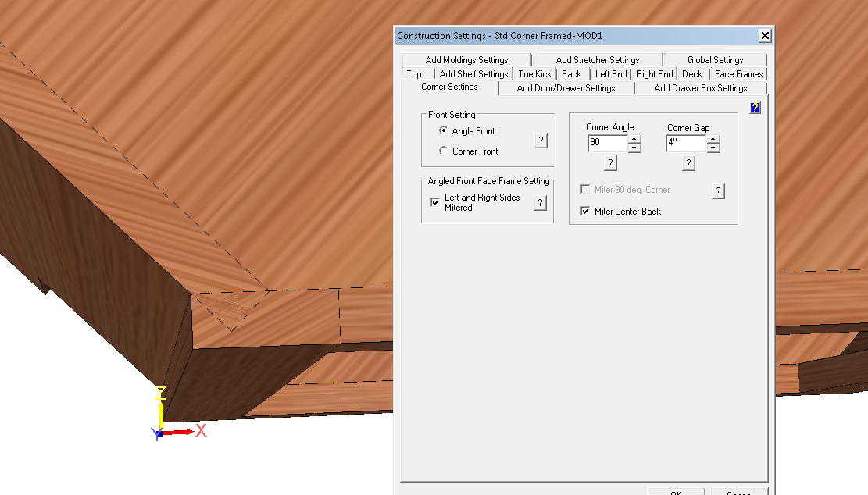Click help button under Corner Gap
This screenshot has height=495, width=868.
tap(688, 162)
